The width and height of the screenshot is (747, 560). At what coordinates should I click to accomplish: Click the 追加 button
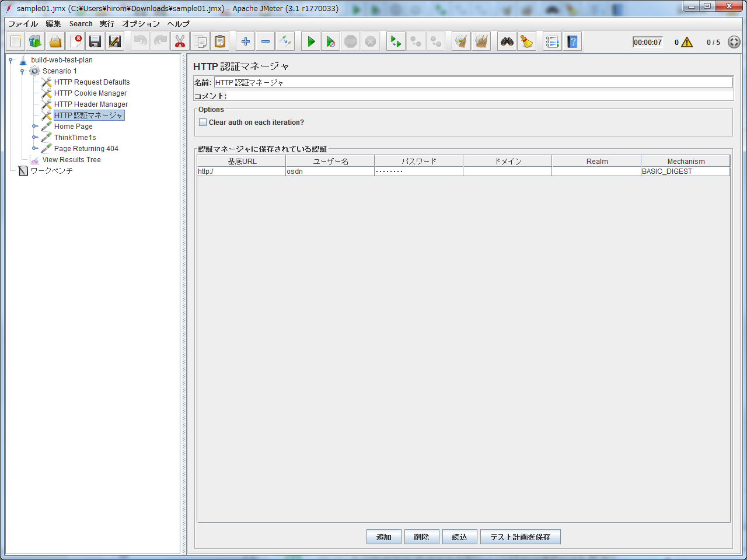pyautogui.click(x=384, y=537)
